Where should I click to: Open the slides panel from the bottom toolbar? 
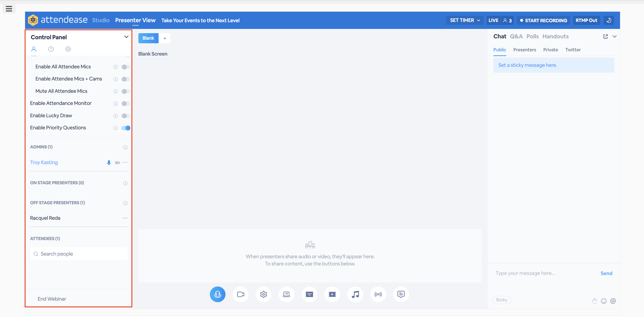coord(309,294)
